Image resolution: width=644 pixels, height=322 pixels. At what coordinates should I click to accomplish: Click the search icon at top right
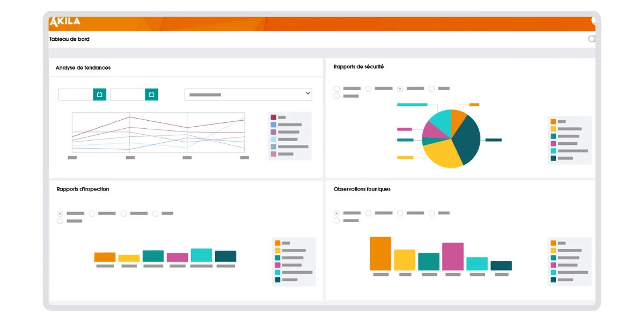coord(591,39)
